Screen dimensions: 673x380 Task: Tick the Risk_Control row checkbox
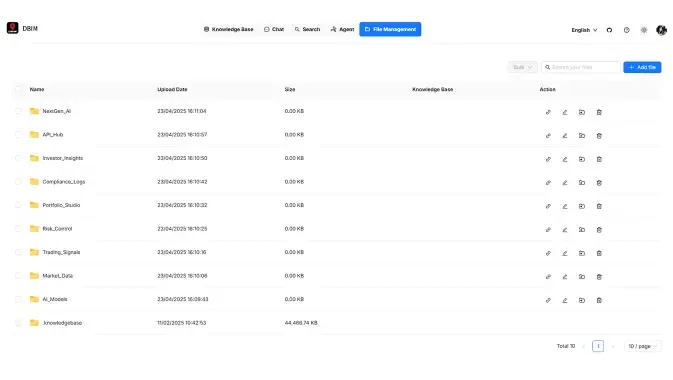click(18, 228)
